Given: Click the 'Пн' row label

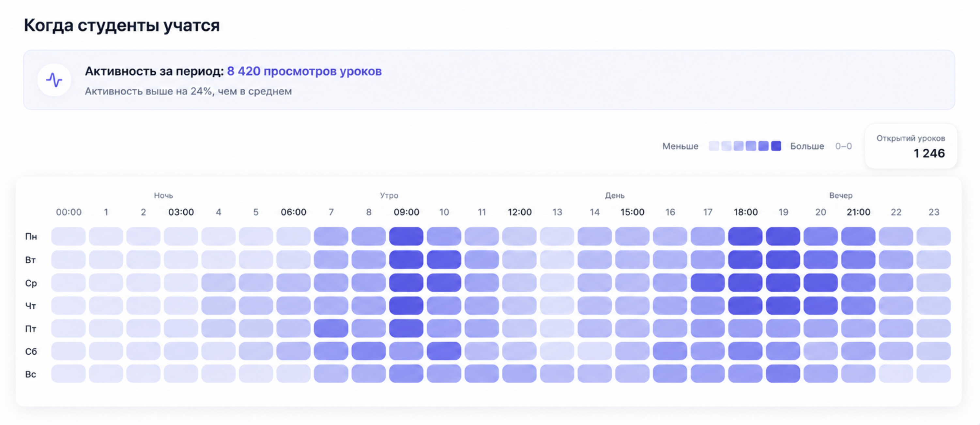Looking at the screenshot, I should [x=31, y=236].
